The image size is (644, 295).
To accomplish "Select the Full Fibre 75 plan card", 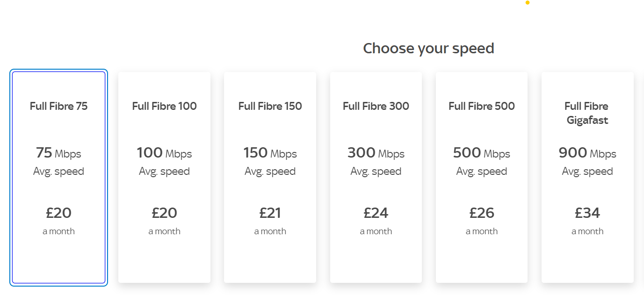I will [x=58, y=177].
